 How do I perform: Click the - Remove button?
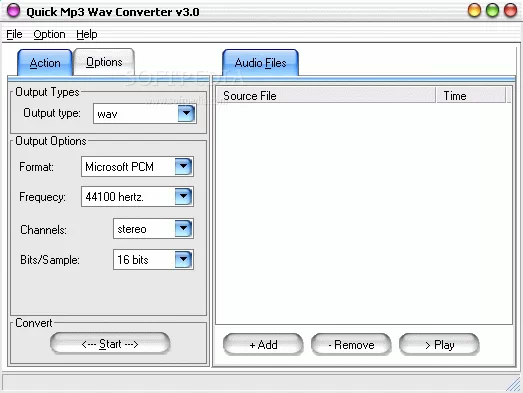tap(351, 345)
